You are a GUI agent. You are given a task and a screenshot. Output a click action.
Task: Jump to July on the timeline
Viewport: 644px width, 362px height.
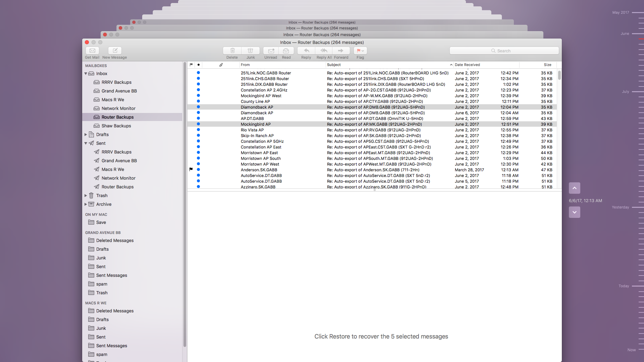pos(626,92)
